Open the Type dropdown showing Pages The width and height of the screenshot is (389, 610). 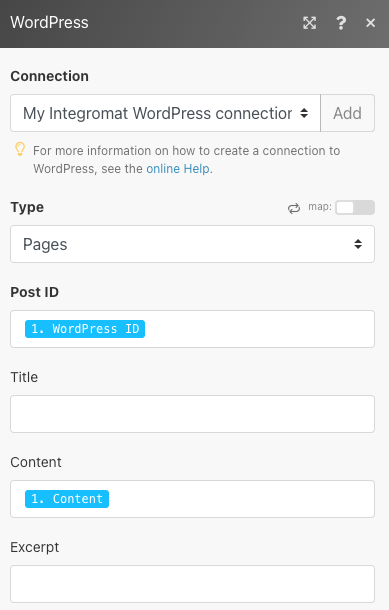click(x=193, y=244)
